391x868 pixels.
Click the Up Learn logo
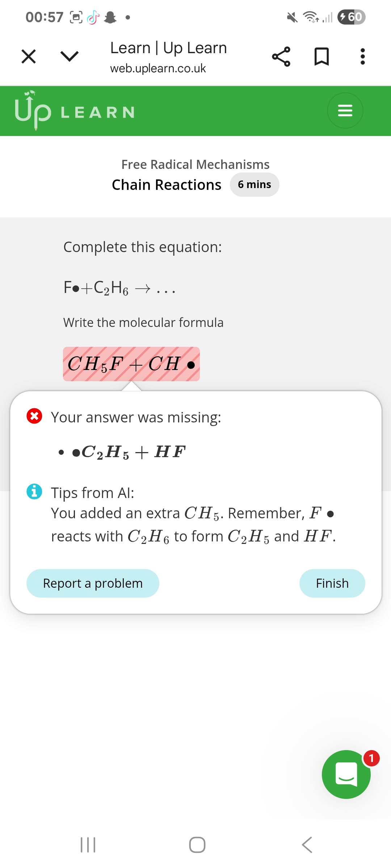tap(75, 111)
